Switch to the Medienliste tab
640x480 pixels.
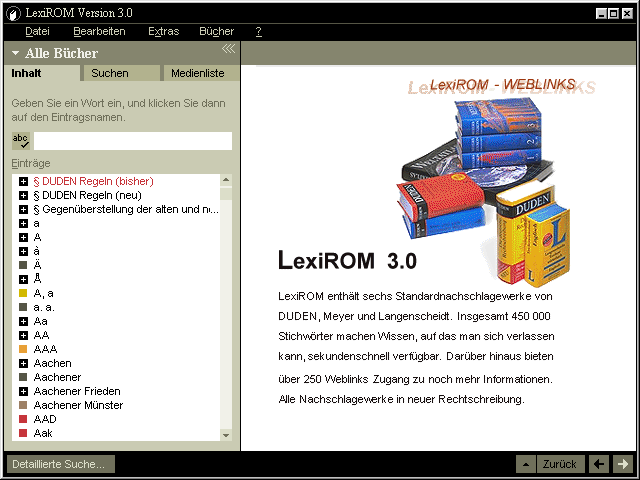201,73
